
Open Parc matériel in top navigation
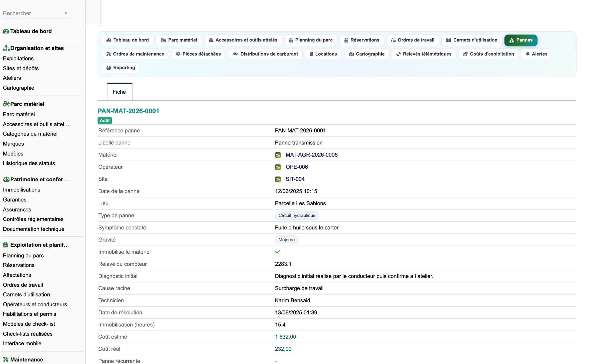pos(179,40)
